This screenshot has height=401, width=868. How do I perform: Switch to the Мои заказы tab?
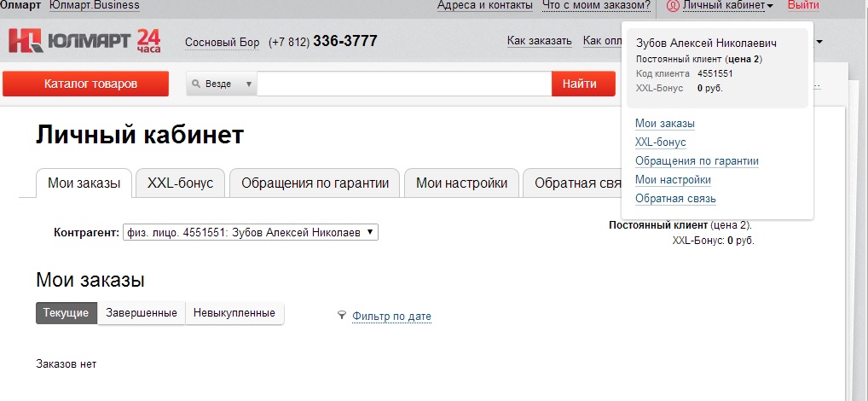84,183
